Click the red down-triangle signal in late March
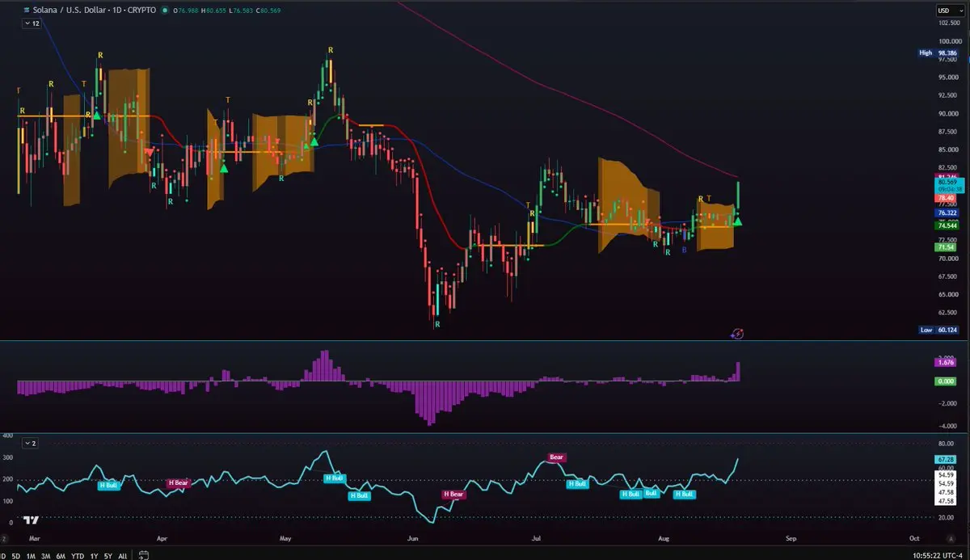 click(149, 151)
